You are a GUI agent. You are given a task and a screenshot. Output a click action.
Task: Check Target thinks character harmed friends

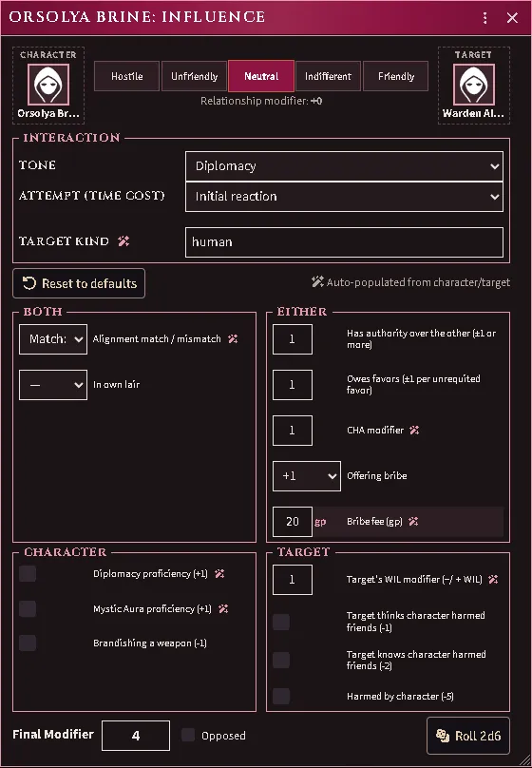click(281, 622)
